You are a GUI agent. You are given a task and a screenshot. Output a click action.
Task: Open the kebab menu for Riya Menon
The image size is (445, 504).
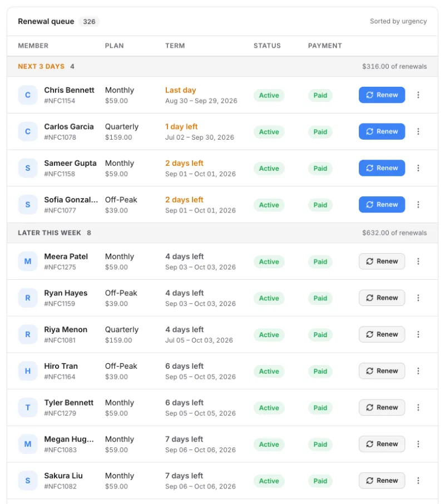(418, 334)
